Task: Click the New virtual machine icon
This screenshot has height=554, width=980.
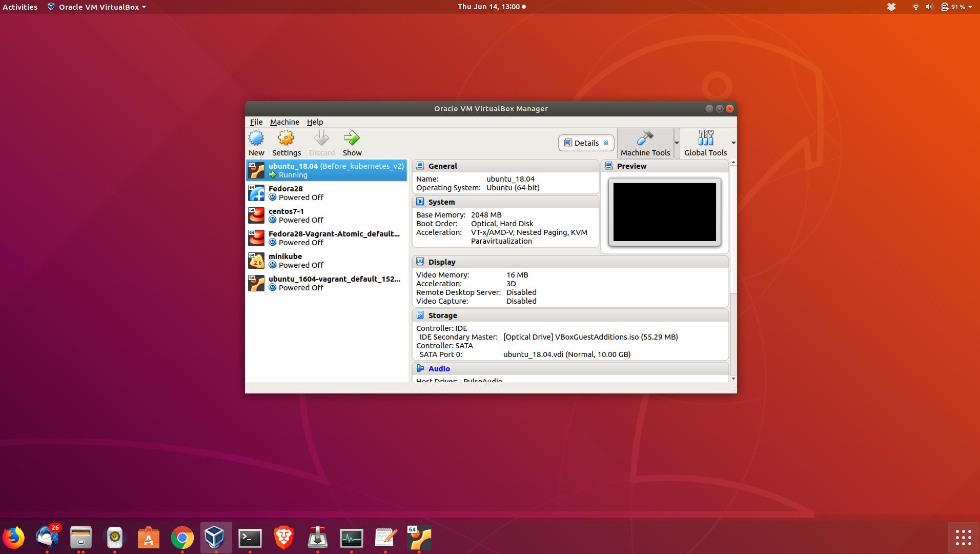Action: click(x=256, y=138)
